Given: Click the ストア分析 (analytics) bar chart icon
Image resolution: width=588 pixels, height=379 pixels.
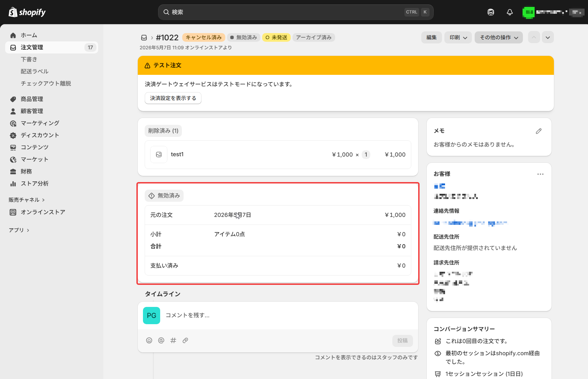Looking at the screenshot, I should (x=13, y=183).
